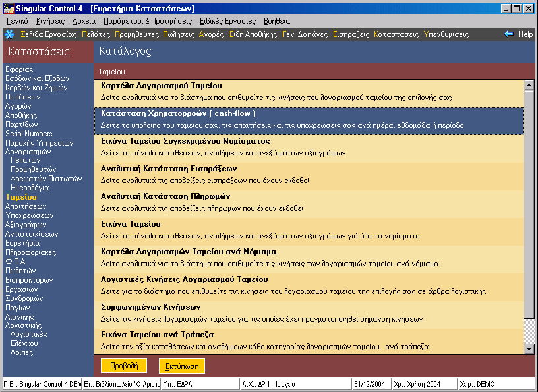Select Πελατών sub-item in the sidebar
The height and width of the screenshot is (392, 538).
pos(26,160)
